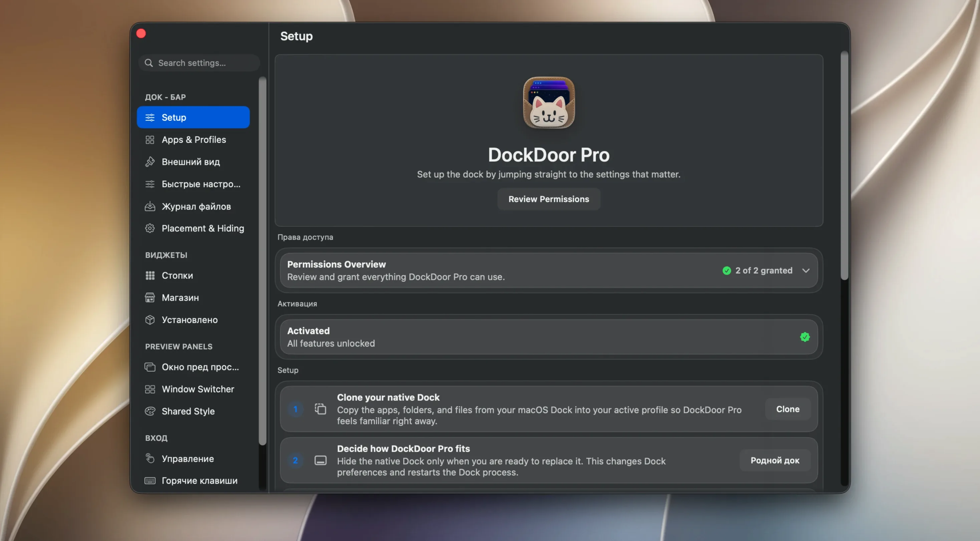980x541 pixels.
Task: Click the Placement & Hiding gear icon
Action: tap(150, 228)
